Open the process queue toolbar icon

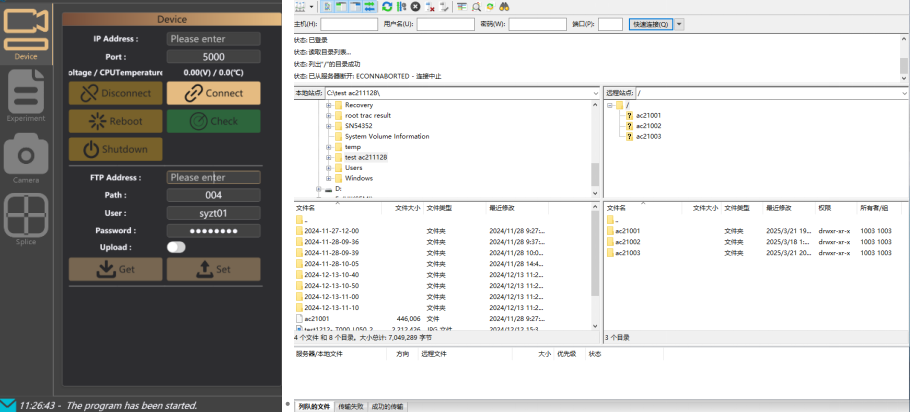pos(401,6)
